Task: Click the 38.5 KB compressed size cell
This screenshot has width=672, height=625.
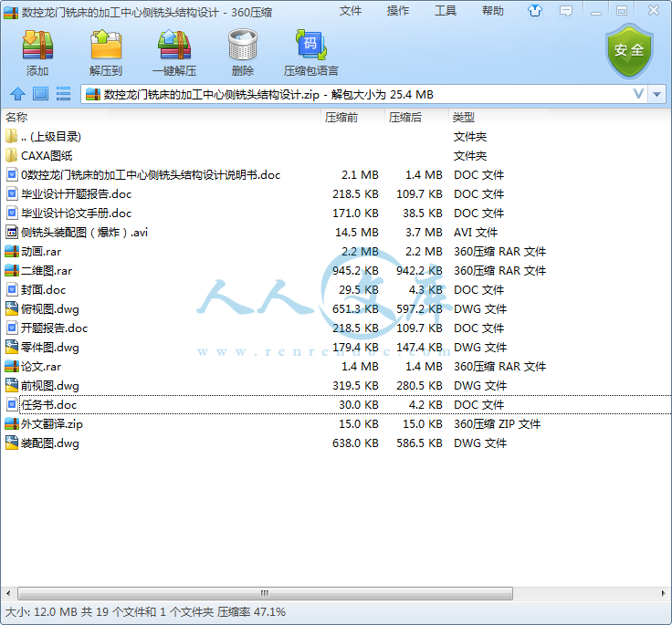Action: pyautogui.click(x=422, y=213)
